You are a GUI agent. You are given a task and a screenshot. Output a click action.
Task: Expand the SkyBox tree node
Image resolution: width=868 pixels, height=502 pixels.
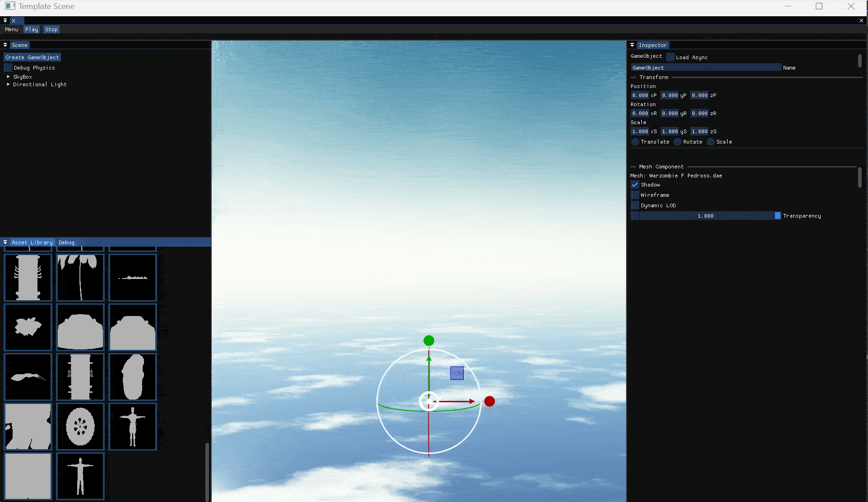[x=8, y=77]
